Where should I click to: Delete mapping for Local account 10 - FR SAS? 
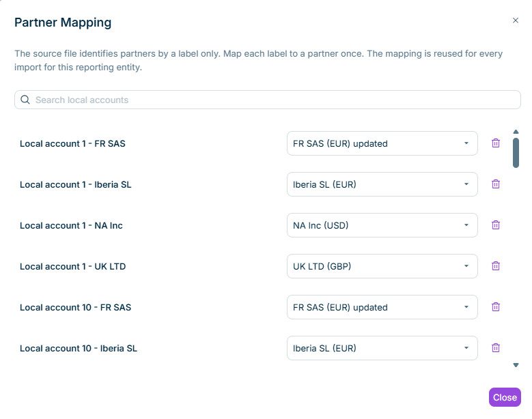tap(496, 307)
